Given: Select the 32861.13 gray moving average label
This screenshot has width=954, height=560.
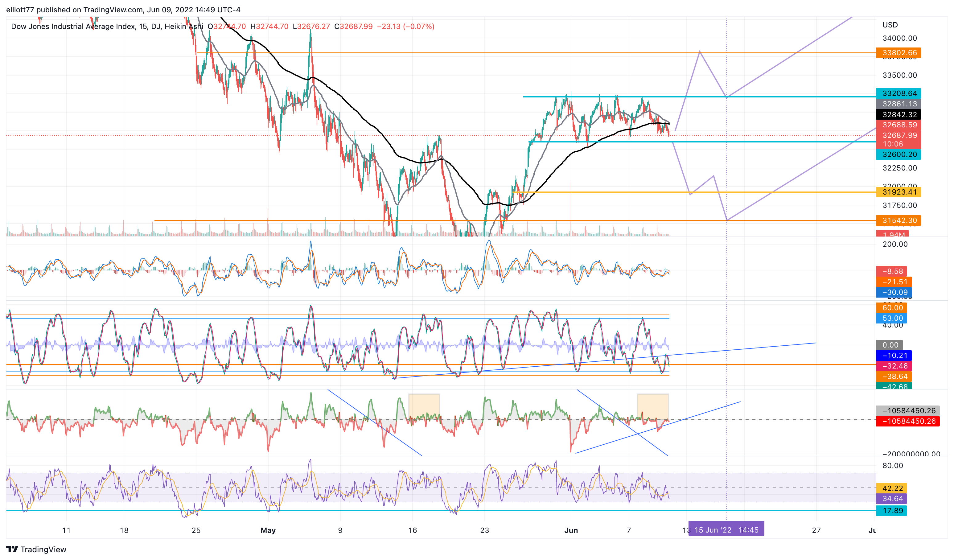Looking at the screenshot, I should [899, 104].
